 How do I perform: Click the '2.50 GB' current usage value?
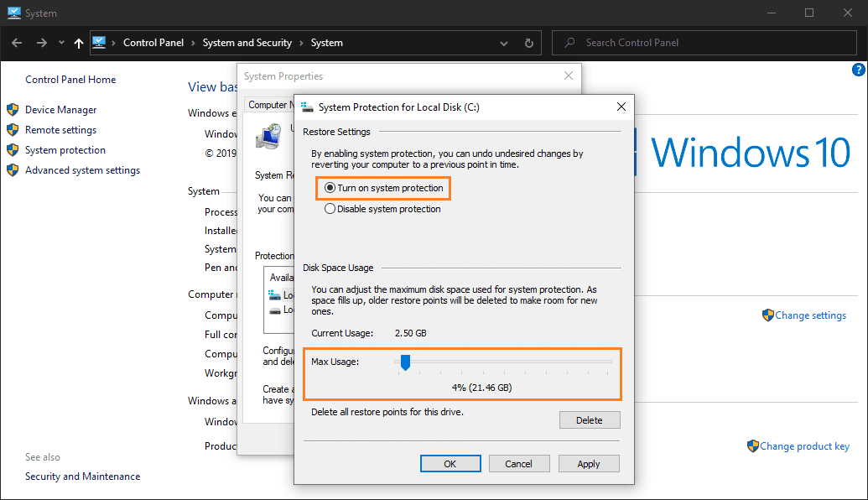(x=410, y=333)
